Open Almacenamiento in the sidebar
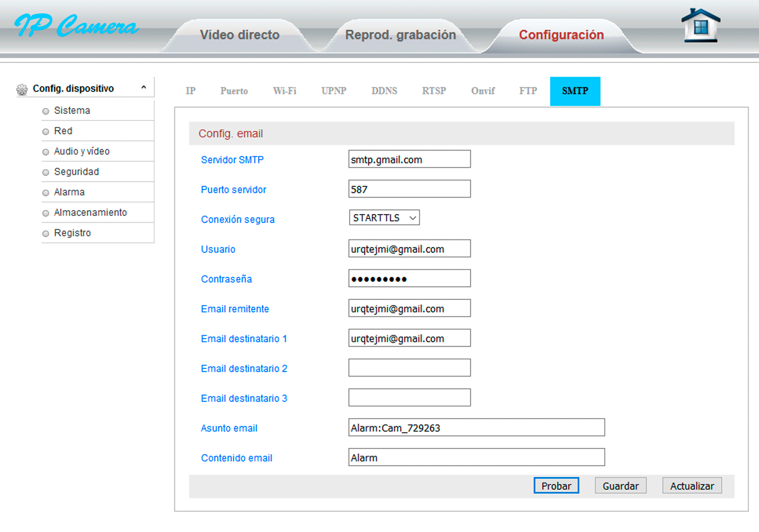The image size is (759, 532). coord(90,212)
